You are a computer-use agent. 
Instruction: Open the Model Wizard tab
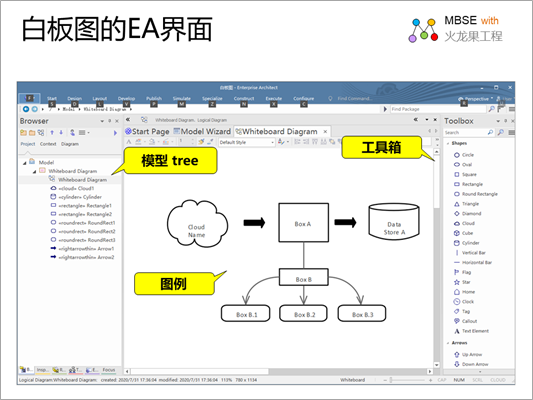pos(202,132)
